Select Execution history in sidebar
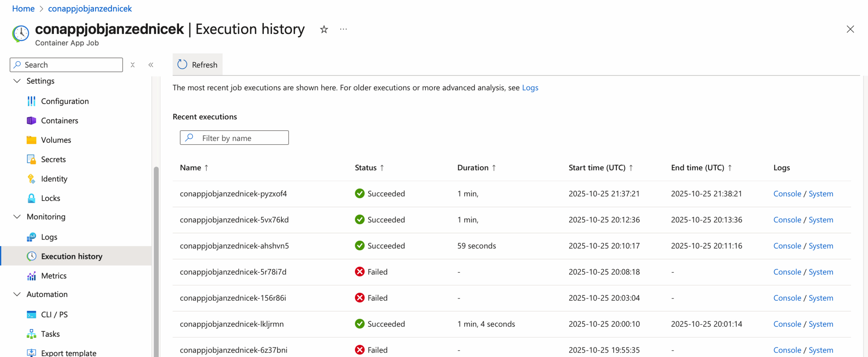The image size is (868, 357). 72,256
